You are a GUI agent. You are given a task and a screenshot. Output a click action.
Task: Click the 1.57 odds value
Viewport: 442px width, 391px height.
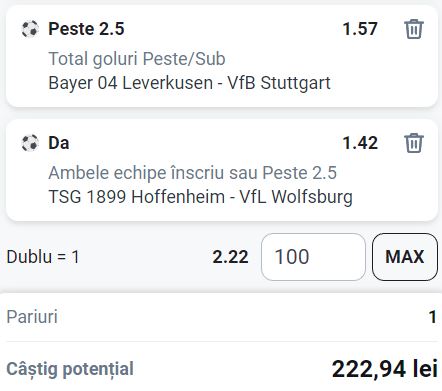360,29
